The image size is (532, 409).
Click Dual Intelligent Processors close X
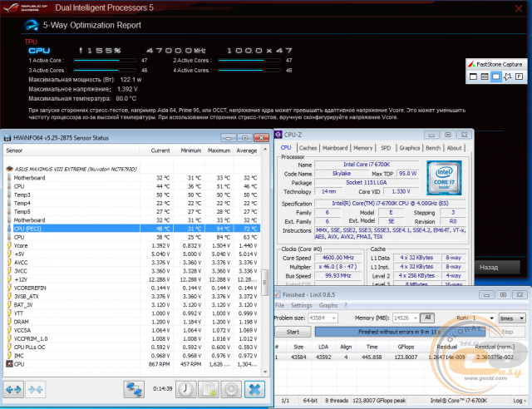519,8
